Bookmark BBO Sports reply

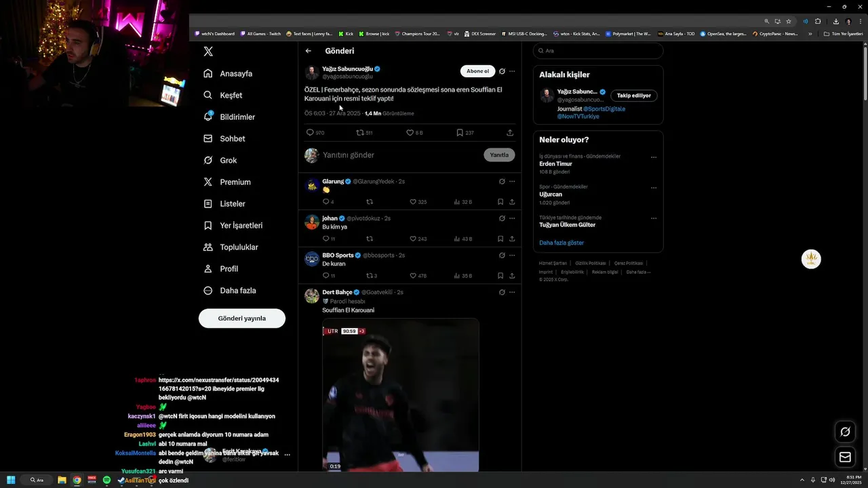coord(500,276)
